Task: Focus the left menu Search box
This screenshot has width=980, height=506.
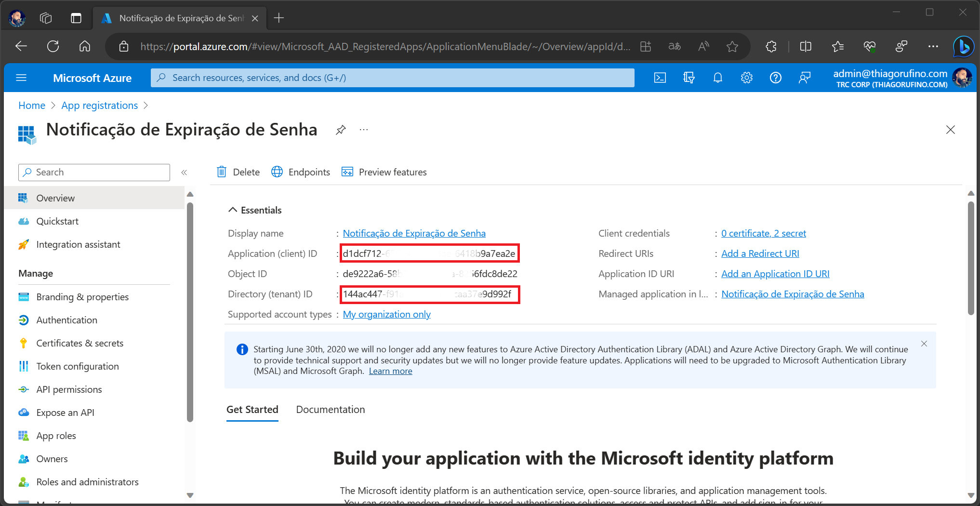Action: click(94, 172)
